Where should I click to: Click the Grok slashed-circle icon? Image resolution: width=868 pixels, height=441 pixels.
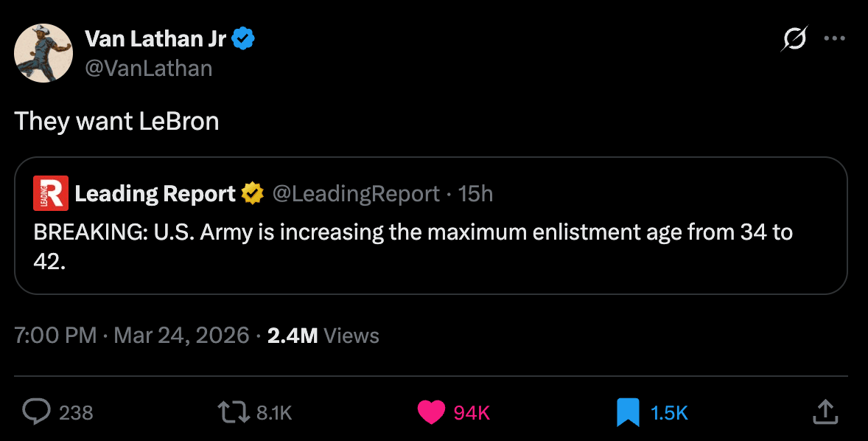(x=794, y=38)
